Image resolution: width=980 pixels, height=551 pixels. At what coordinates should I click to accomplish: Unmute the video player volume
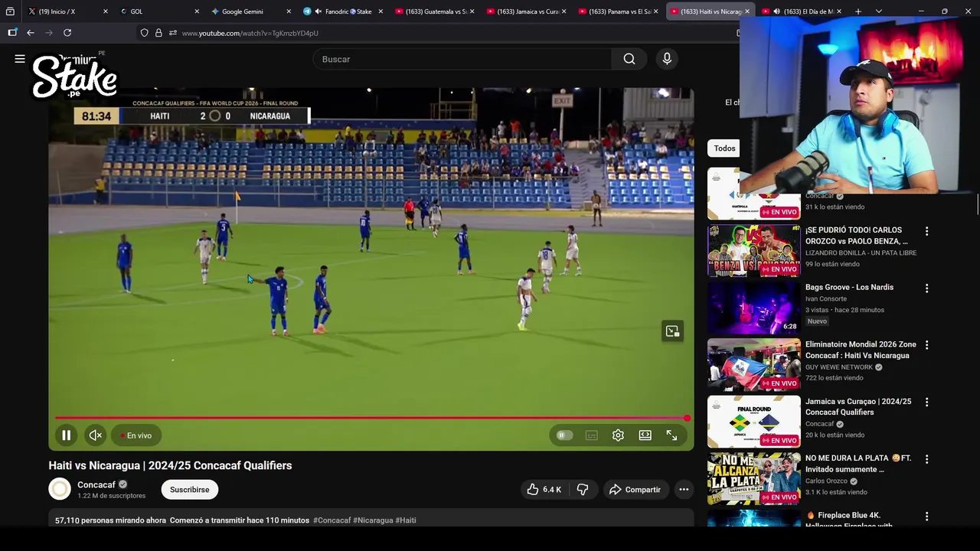(95, 435)
